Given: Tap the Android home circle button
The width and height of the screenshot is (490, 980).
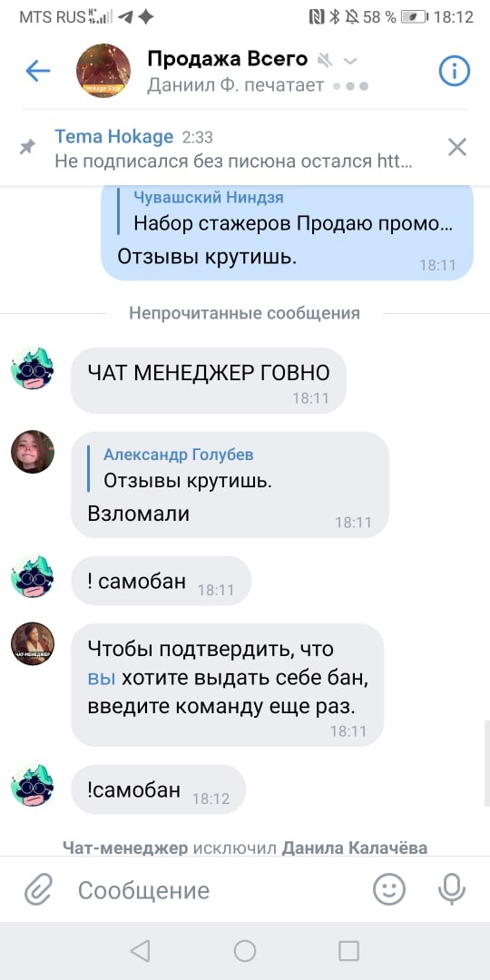Looking at the screenshot, I should click(x=245, y=951).
